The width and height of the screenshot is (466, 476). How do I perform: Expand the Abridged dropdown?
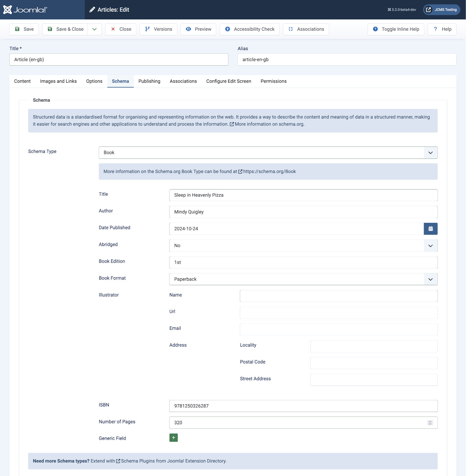point(303,246)
